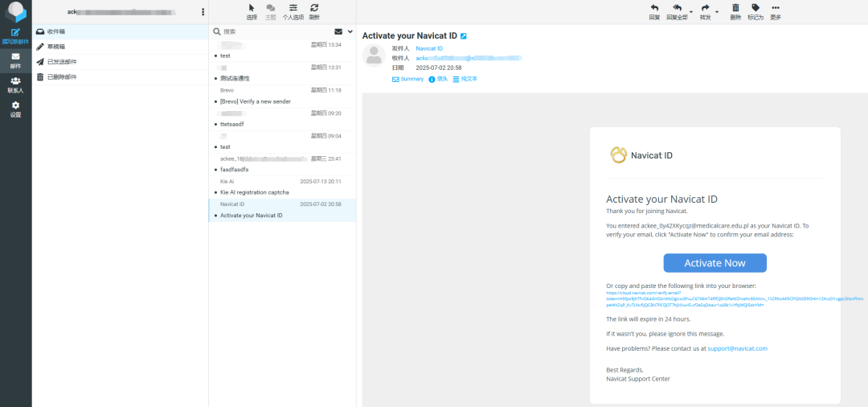Click the mail search (搜索) field
The image size is (868, 407).
[273, 31]
